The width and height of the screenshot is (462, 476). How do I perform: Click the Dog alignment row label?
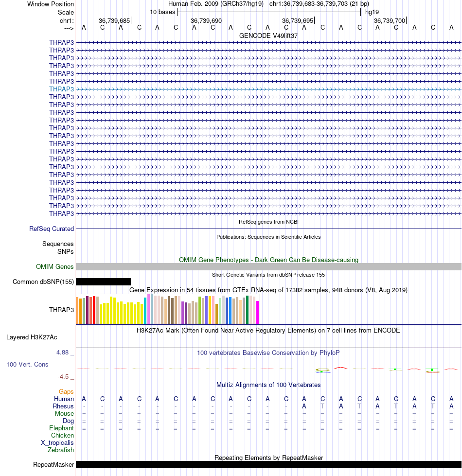68,421
